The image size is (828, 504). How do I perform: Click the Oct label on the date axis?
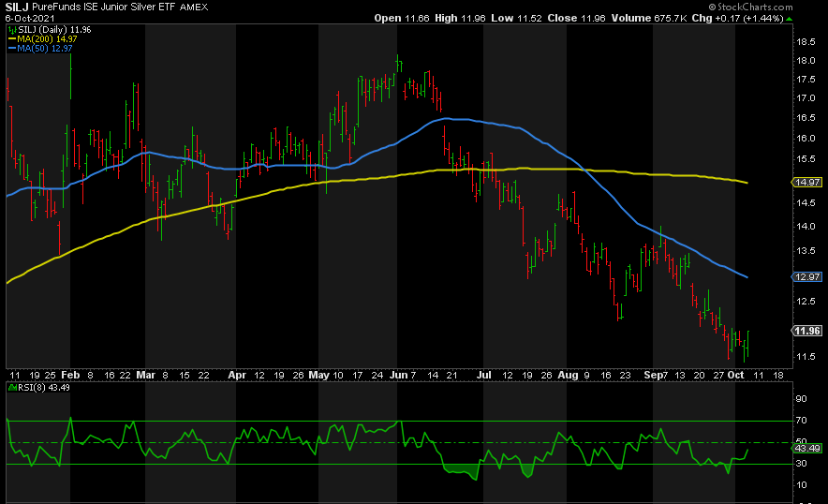coord(735,375)
